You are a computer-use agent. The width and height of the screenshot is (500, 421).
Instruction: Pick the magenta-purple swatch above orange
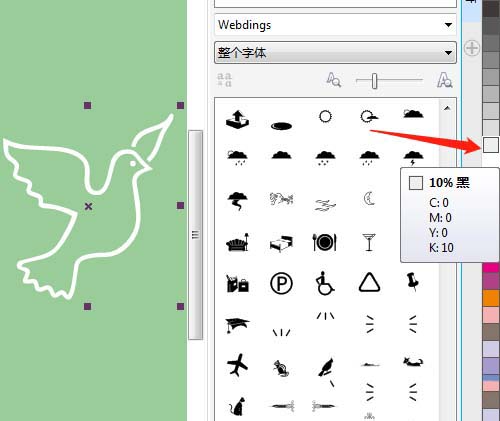491,281
